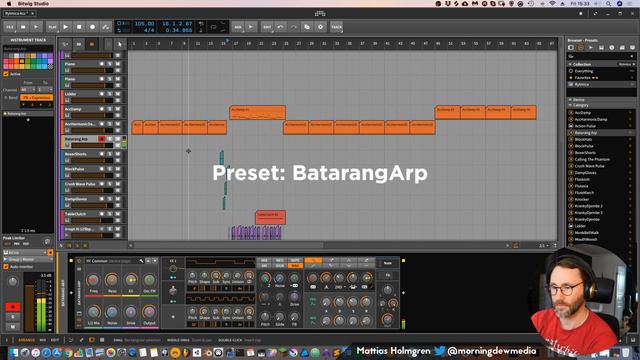Mute the Crush Wave Pulse track
640x360 pixels.
coord(118,184)
